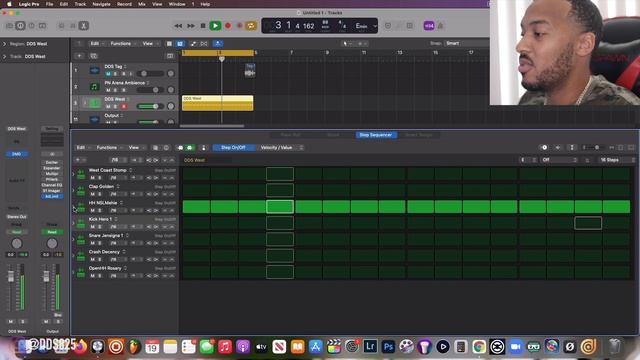Expand the West Coast Stomp row
This screenshot has width=640, height=360.
[74, 174]
